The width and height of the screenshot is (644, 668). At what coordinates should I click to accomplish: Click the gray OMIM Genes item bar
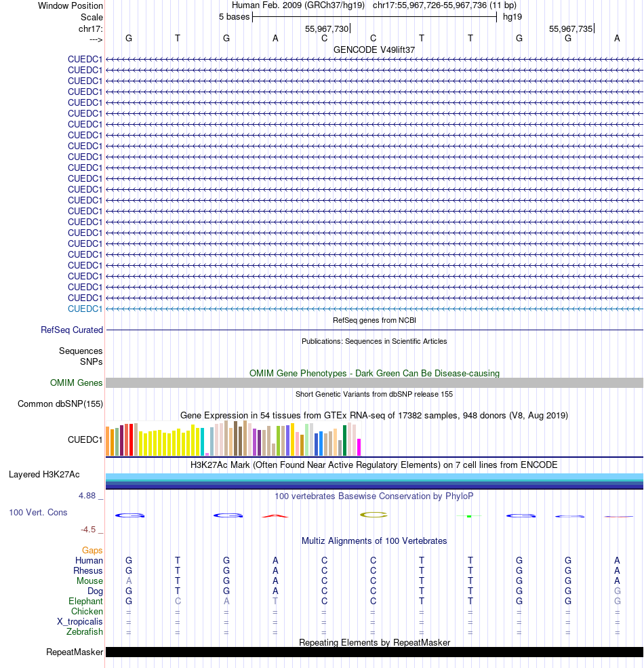click(x=374, y=382)
